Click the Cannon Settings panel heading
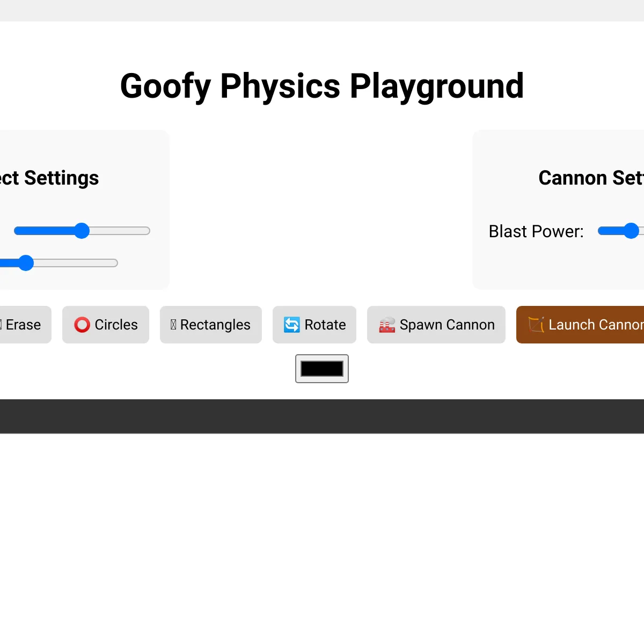Viewport: 644px width, 644px height. [x=591, y=178]
